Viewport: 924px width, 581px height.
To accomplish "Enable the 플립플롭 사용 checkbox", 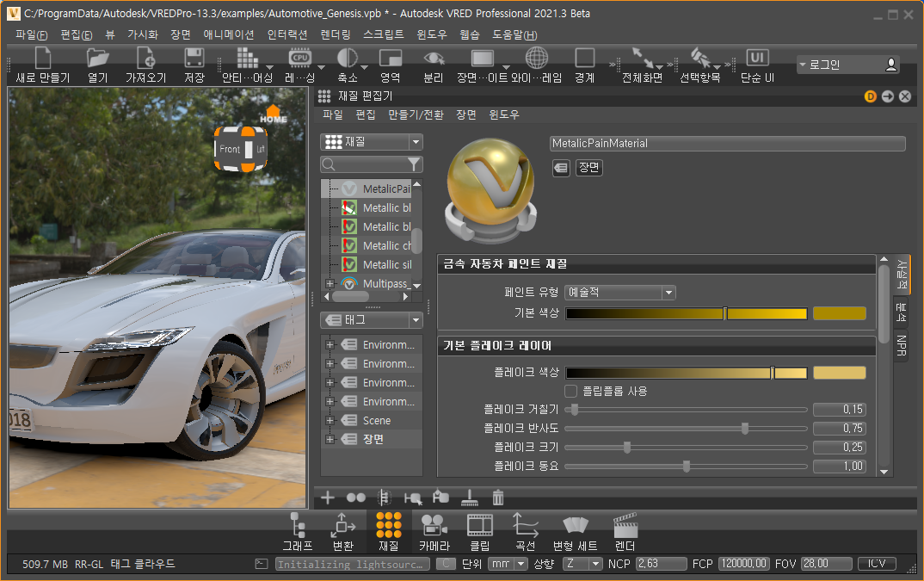I will click(570, 391).
